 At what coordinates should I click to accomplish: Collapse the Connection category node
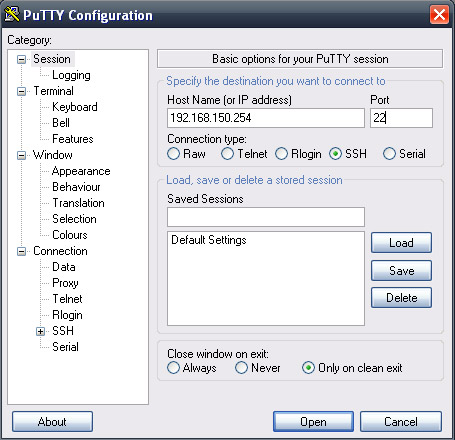(21, 251)
